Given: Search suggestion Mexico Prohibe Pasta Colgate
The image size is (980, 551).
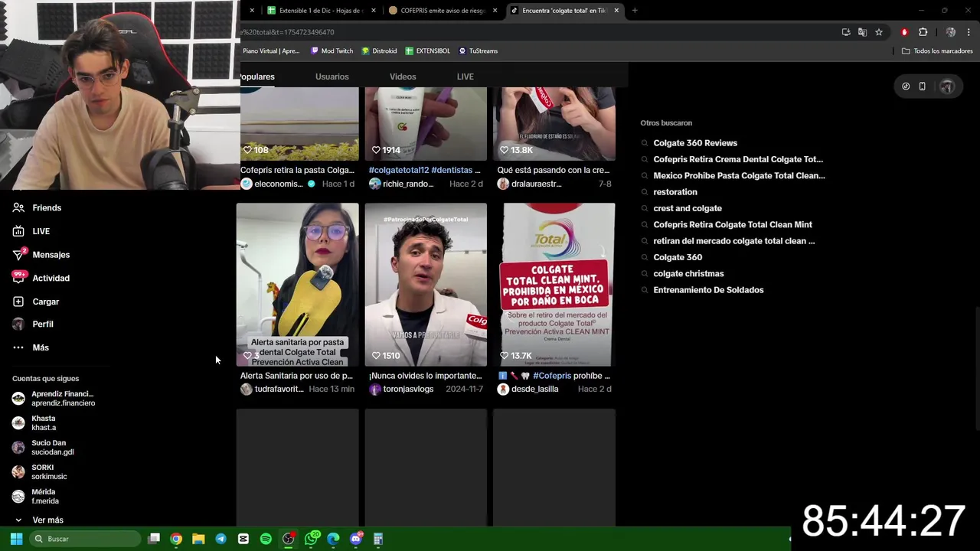Looking at the screenshot, I should pos(739,175).
